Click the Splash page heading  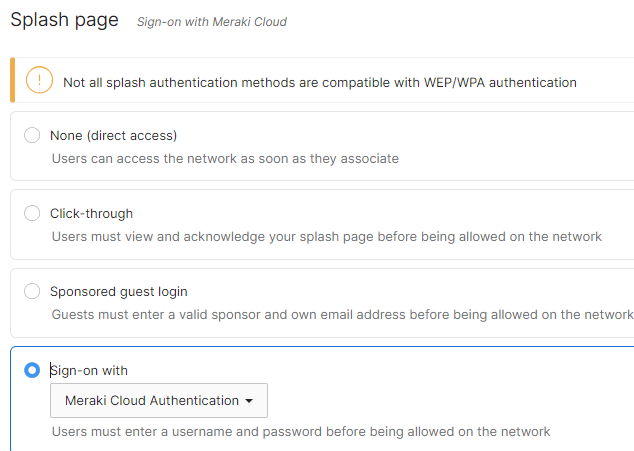click(x=64, y=19)
